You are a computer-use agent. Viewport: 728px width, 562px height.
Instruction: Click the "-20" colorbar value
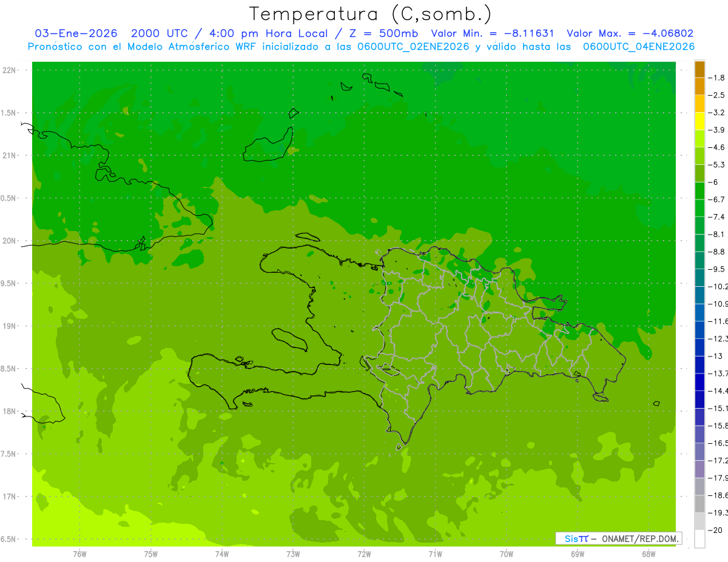[715, 530]
